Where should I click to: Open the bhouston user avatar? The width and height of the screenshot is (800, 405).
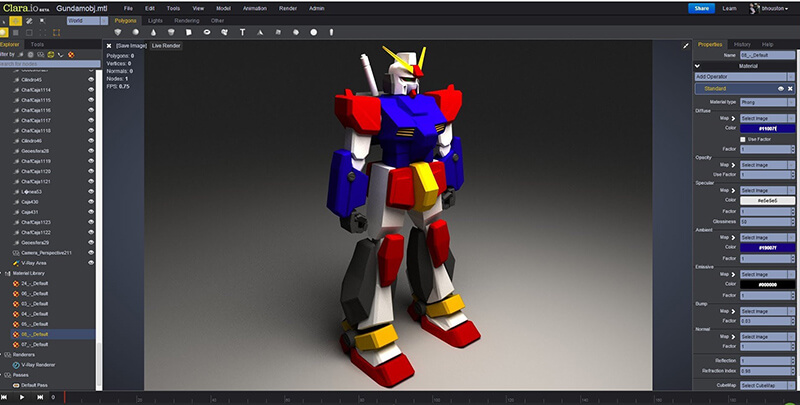(754, 8)
